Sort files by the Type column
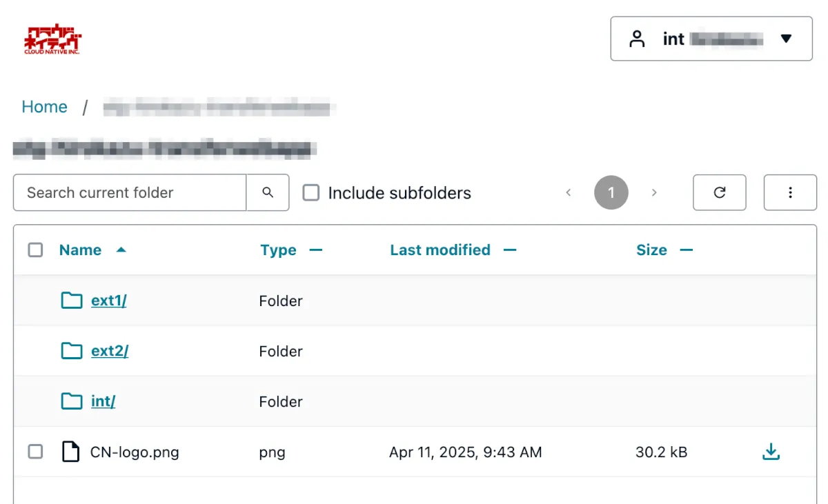The width and height of the screenshot is (828, 504). pos(278,250)
